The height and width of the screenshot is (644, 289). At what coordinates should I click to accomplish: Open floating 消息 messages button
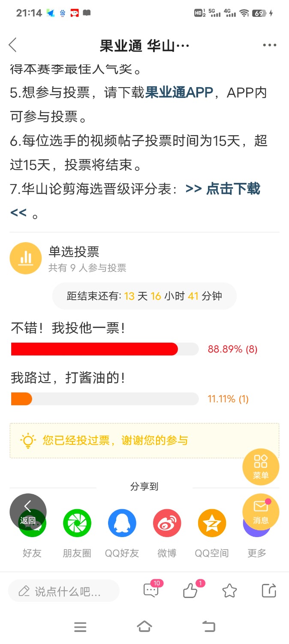261,512
